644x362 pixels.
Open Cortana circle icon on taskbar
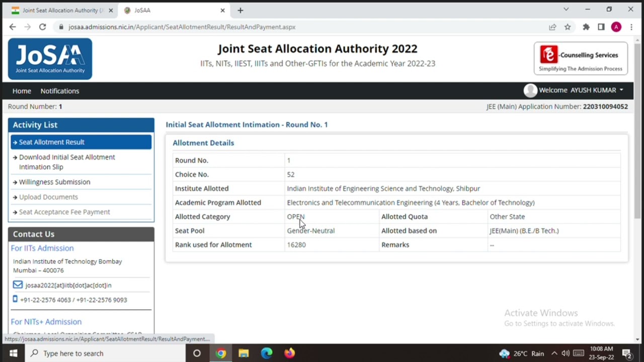coord(197,353)
